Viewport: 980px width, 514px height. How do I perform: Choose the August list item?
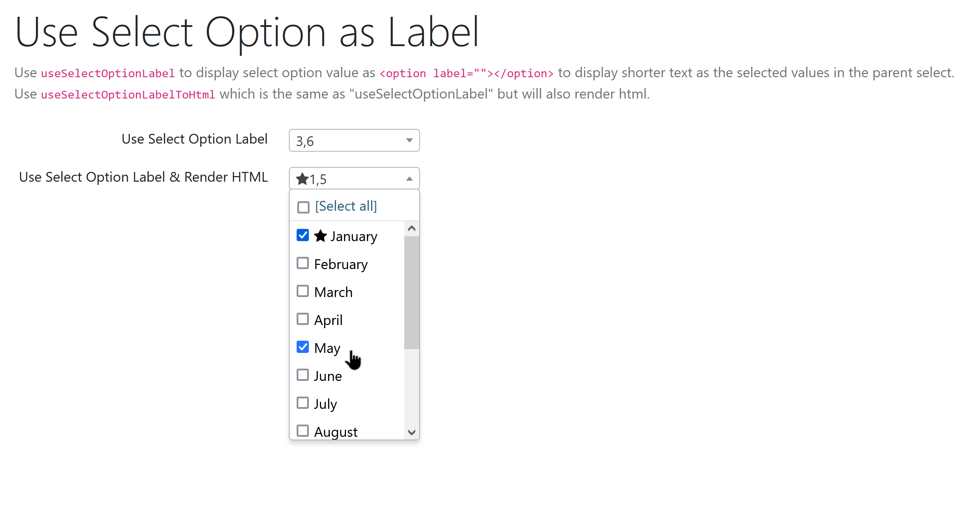(335, 432)
